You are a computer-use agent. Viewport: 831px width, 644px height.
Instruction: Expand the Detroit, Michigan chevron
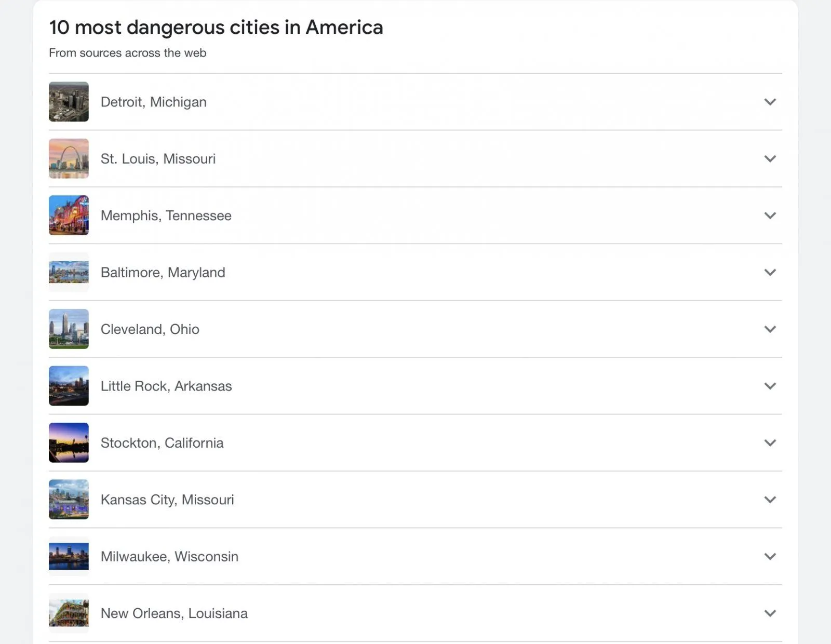click(770, 102)
